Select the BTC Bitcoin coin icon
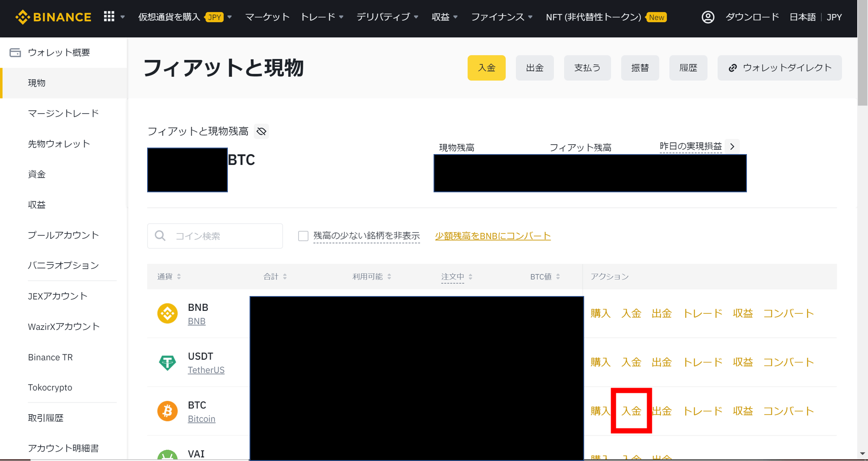 168,411
